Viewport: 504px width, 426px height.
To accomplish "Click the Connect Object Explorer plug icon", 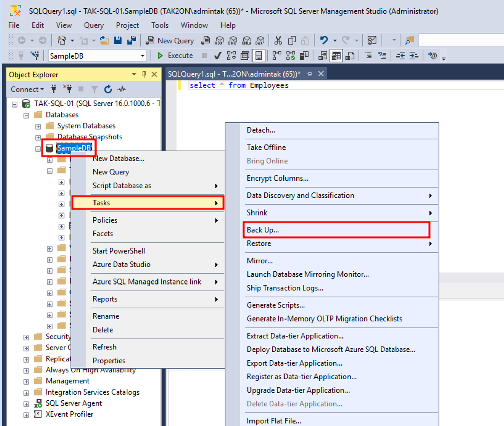I will coord(54,89).
